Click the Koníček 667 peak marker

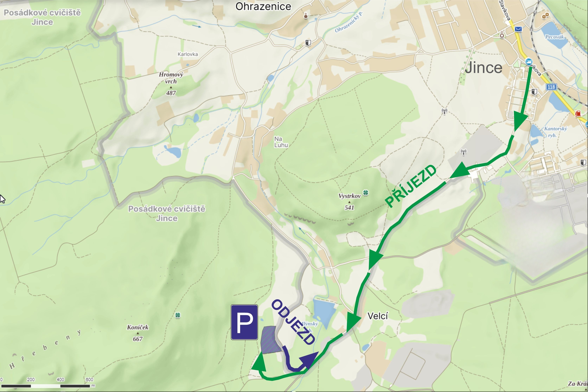138,333
